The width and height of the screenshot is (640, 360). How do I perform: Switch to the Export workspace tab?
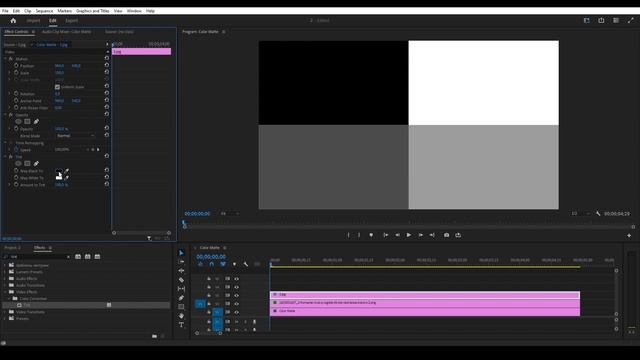(71, 20)
